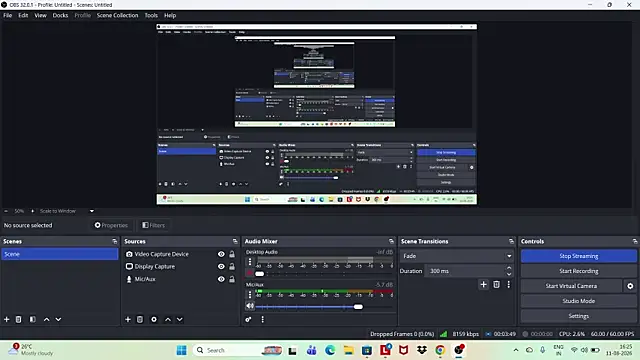Open Mic/Aux options three-dot menu
Viewport: 640px width, 360px height.
[250, 294]
